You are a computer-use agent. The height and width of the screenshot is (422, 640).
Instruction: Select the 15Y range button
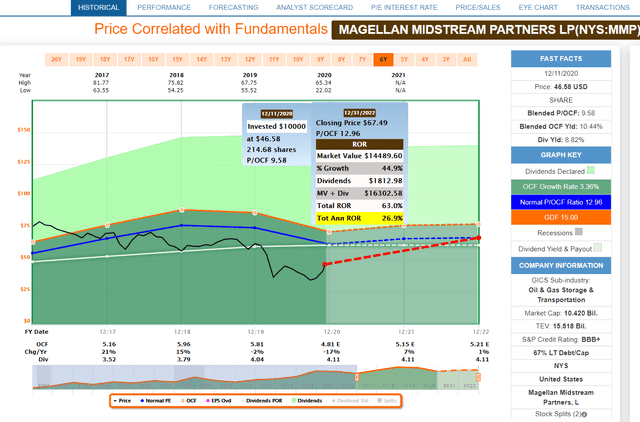click(177, 60)
